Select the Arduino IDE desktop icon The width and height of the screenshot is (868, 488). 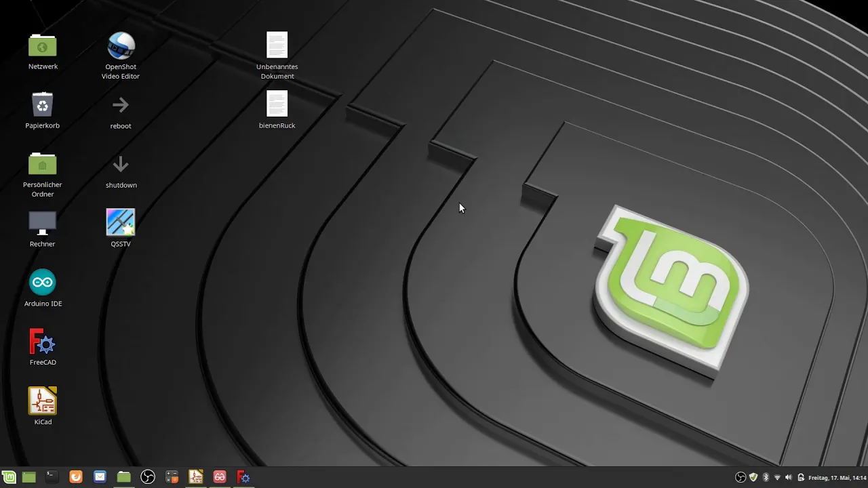click(43, 283)
